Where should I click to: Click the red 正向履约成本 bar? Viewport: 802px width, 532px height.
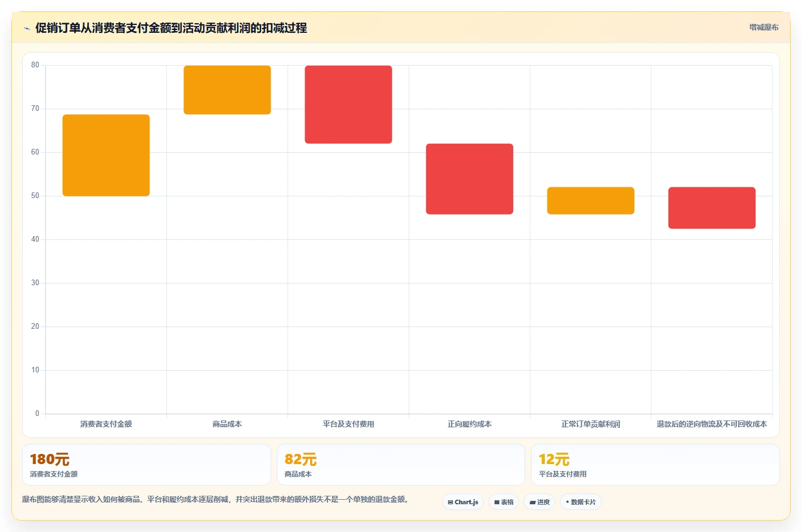[469, 179]
